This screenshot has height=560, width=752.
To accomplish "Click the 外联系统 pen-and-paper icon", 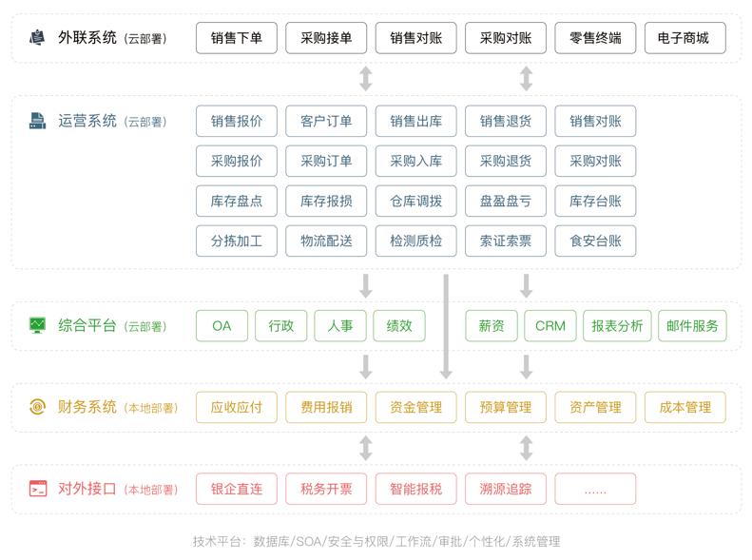I will 37,38.
